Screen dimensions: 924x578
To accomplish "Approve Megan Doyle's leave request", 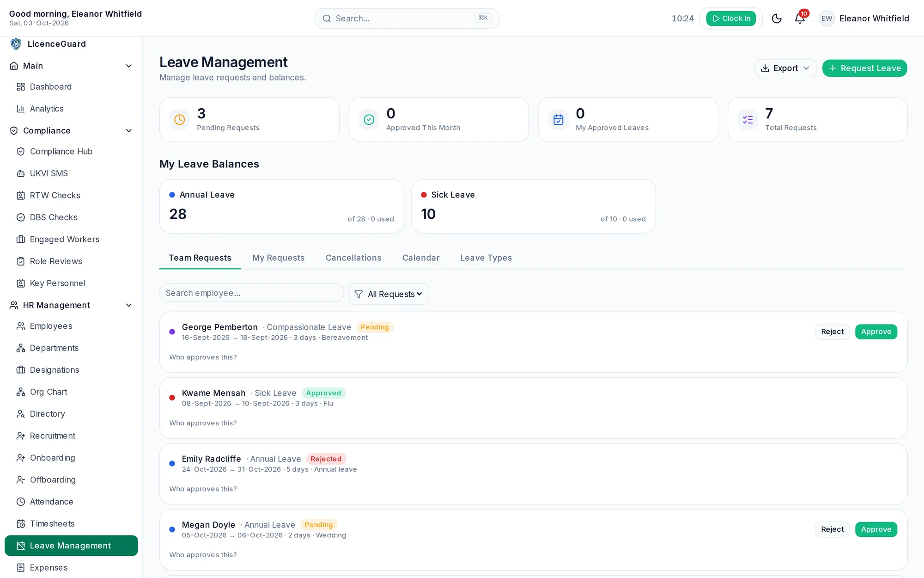I will [x=876, y=529].
